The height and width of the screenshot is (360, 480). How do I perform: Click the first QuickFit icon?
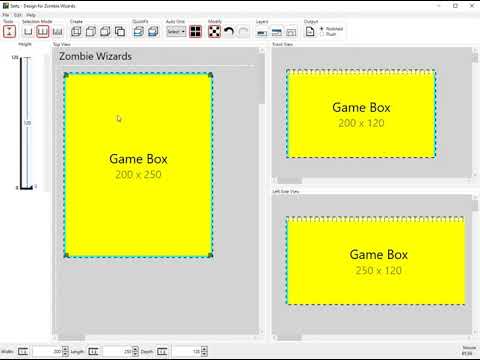139,32
